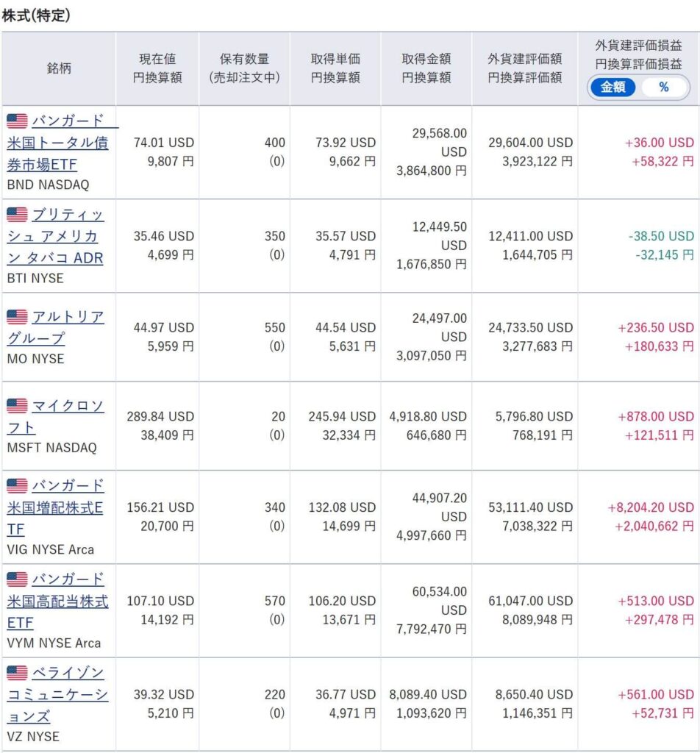Open バンガード 米国増配株式ETF link
700x753 pixels.
pos(56,507)
